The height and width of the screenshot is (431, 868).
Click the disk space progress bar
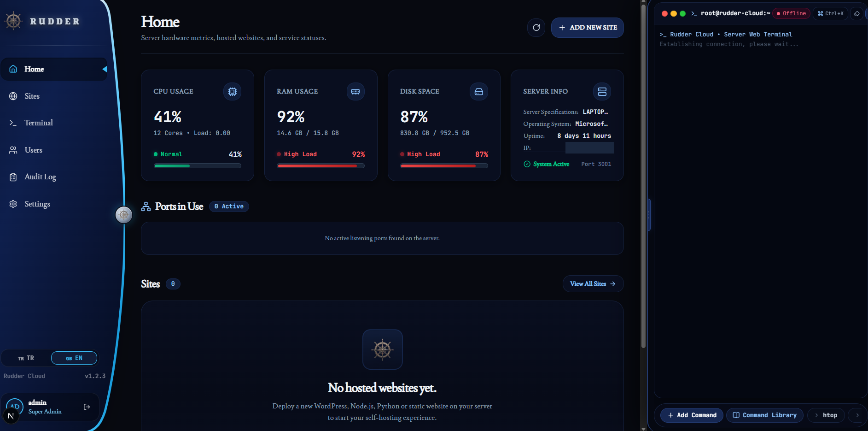click(444, 166)
